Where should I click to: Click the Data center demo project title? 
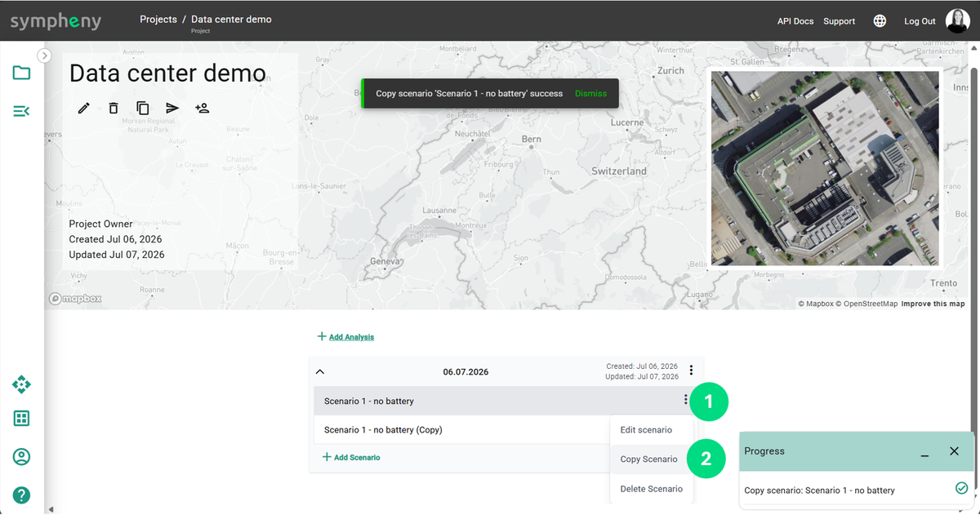click(x=167, y=73)
